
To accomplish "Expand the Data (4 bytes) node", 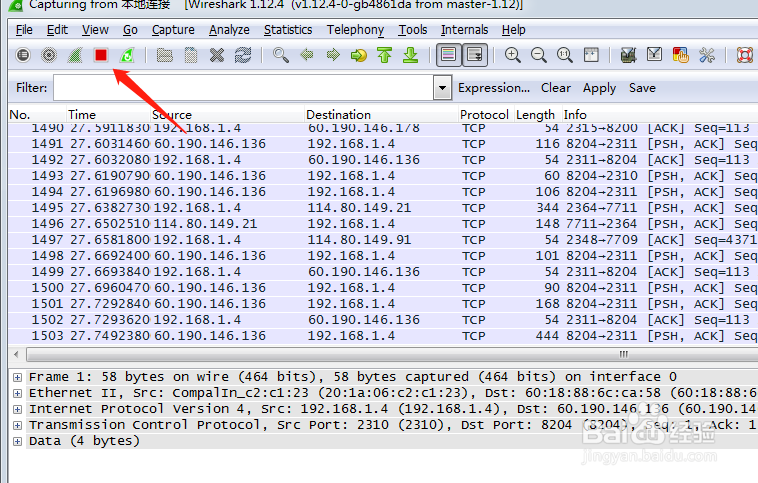I will pyautogui.click(x=17, y=441).
